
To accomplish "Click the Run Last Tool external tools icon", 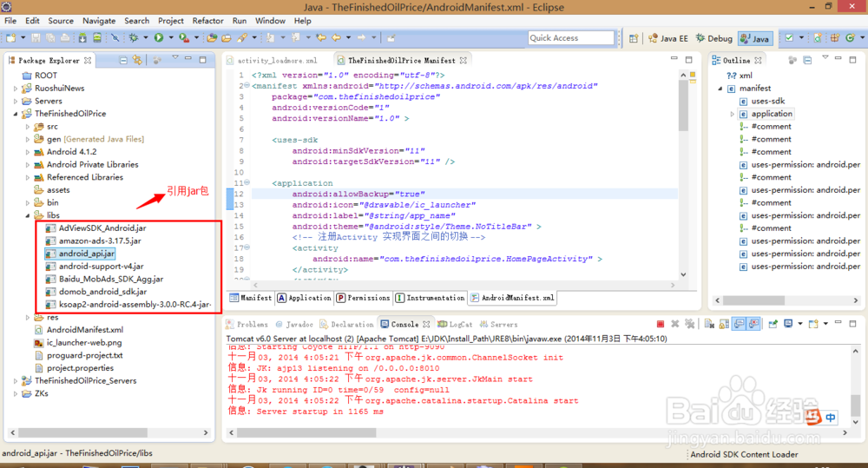I will 184,37.
